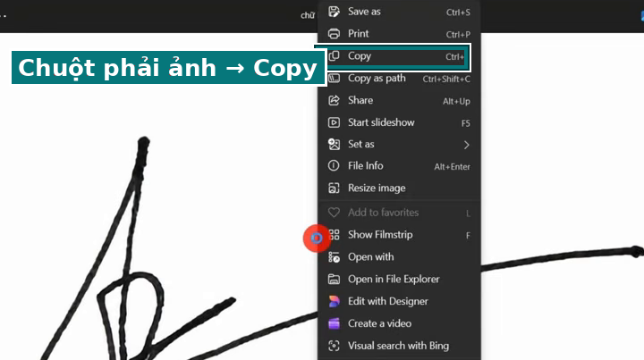Select Visual search with Bing entry

[399, 346]
